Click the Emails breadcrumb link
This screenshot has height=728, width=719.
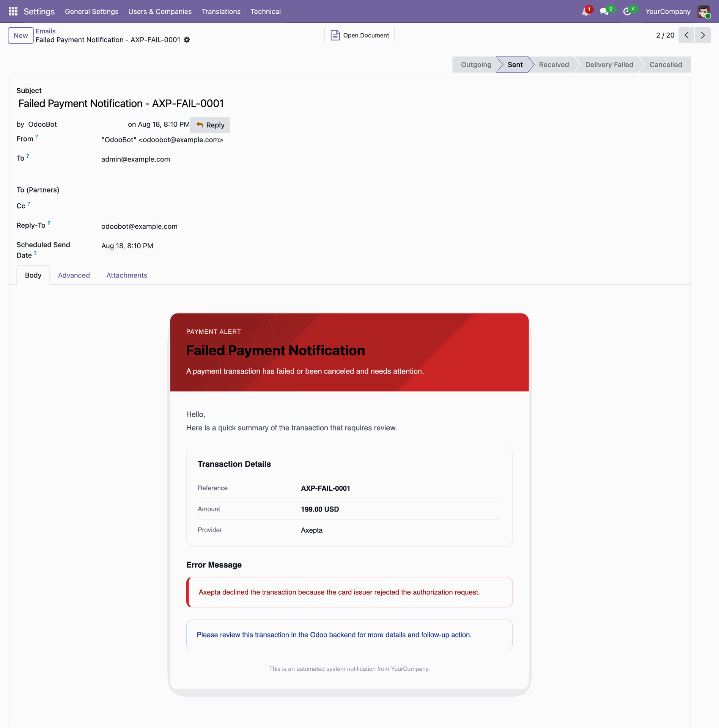(x=46, y=31)
